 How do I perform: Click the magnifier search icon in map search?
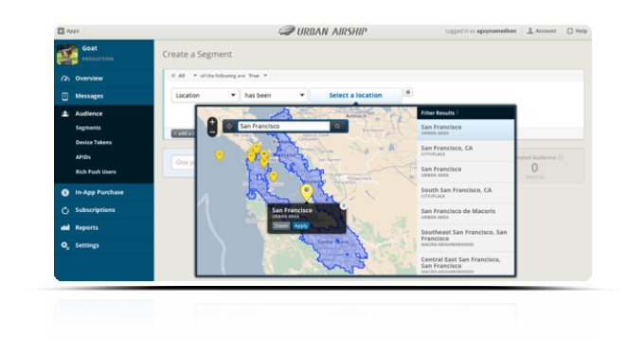click(x=337, y=126)
